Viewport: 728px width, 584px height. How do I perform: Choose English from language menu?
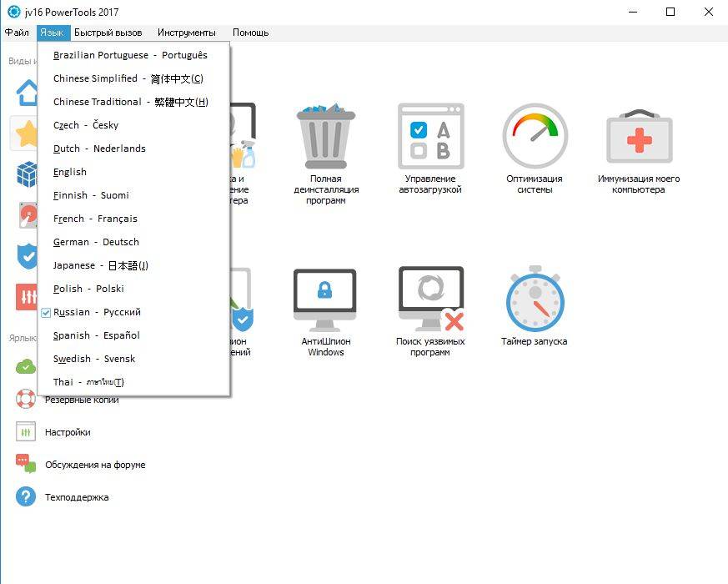[133, 172]
